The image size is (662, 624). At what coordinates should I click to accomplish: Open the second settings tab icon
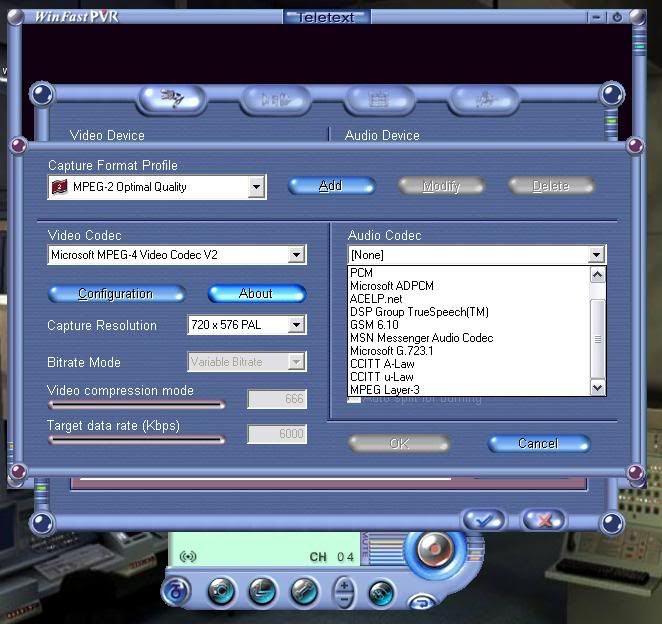click(x=275, y=100)
